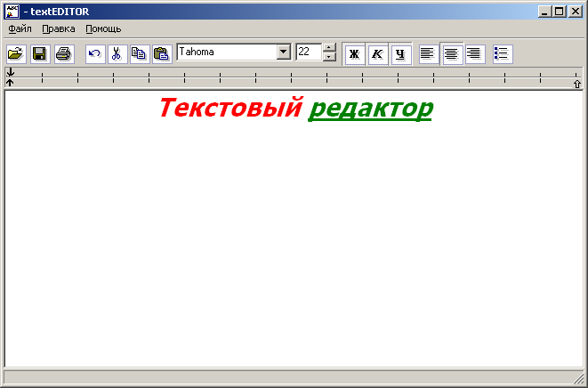Click the Open file folder icon
Viewport: 588px width, 388px height.
[16, 54]
